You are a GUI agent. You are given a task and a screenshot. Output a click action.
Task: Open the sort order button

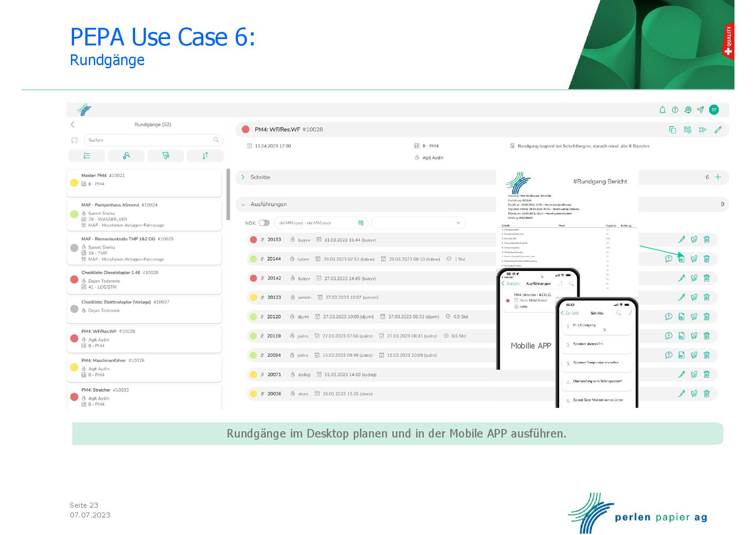(x=205, y=156)
